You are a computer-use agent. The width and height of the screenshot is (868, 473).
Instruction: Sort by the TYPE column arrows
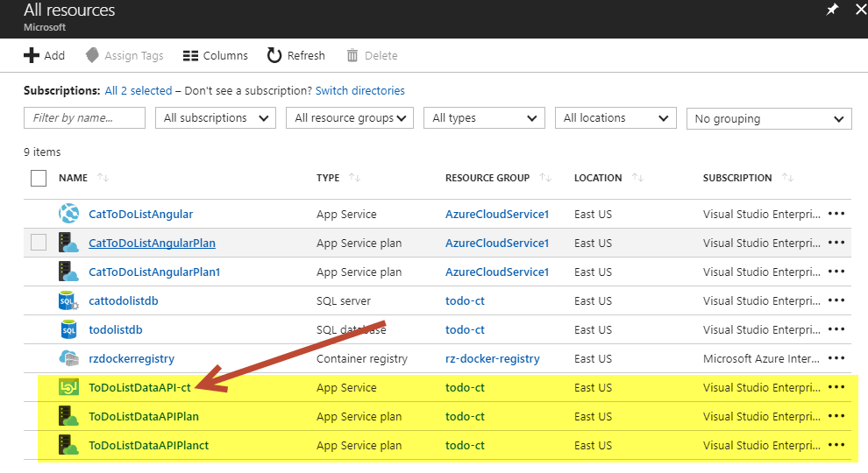click(354, 178)
